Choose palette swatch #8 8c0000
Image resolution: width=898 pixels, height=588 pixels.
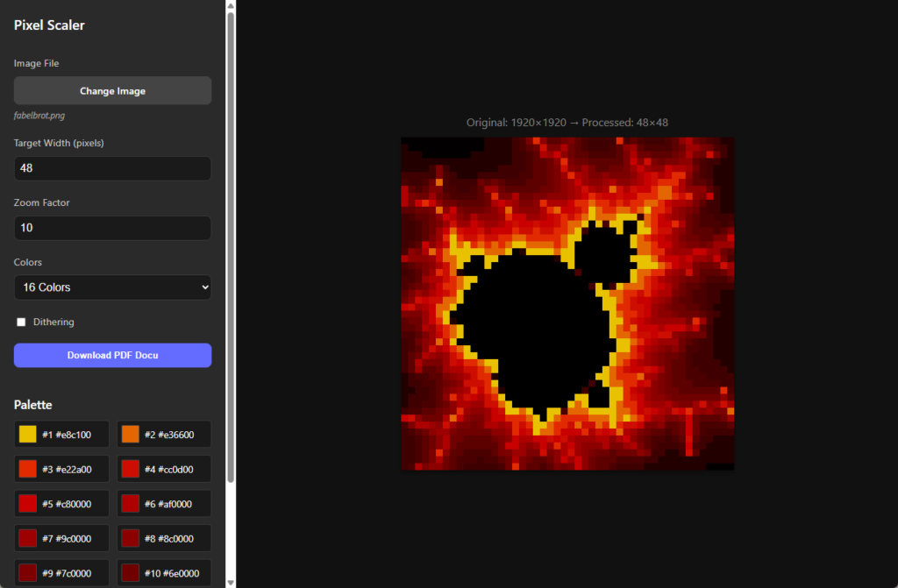pyautogui.click(x=131, y=538)
